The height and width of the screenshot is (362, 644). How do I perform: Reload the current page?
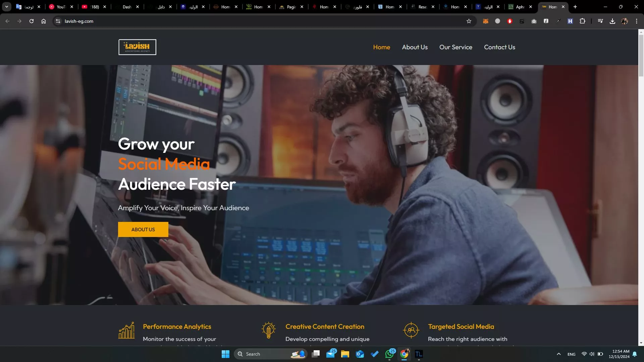click(x=32, y=21)
